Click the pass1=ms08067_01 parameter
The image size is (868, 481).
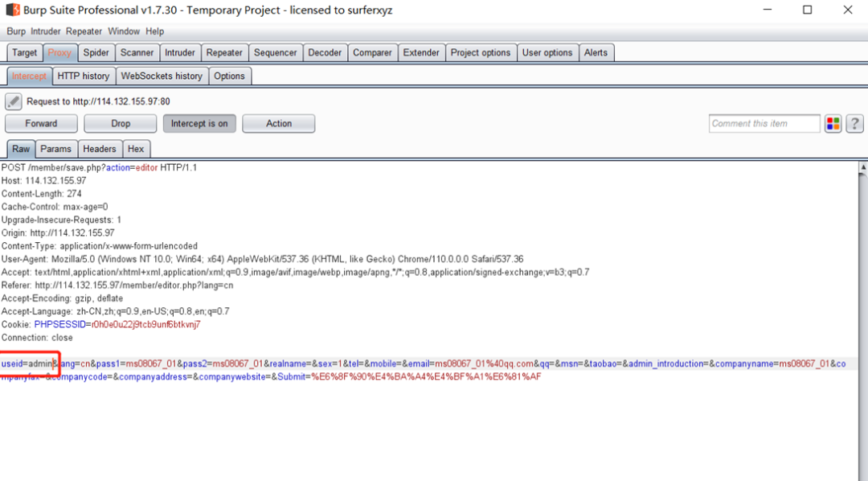(136, 364)
